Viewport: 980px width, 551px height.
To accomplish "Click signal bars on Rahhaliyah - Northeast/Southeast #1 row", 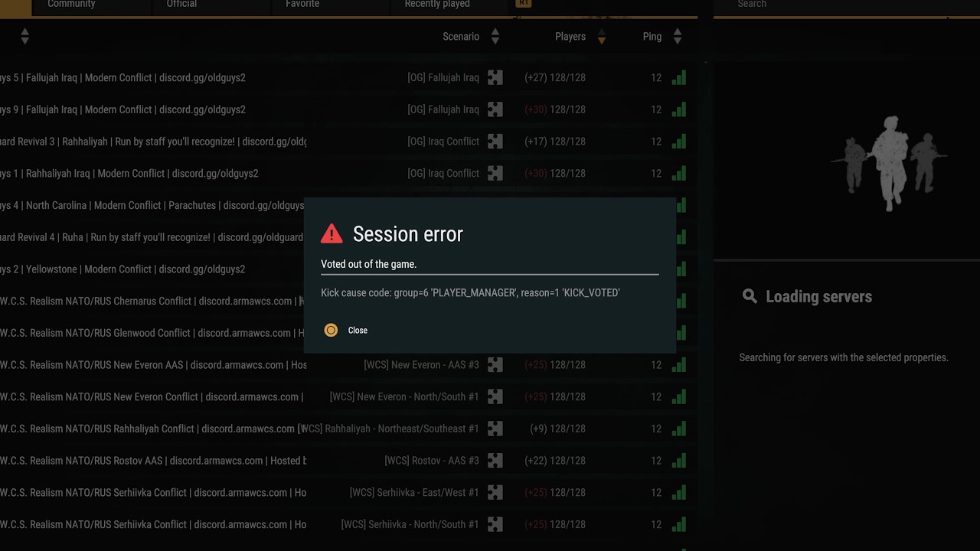I will [x=678, y=429].
